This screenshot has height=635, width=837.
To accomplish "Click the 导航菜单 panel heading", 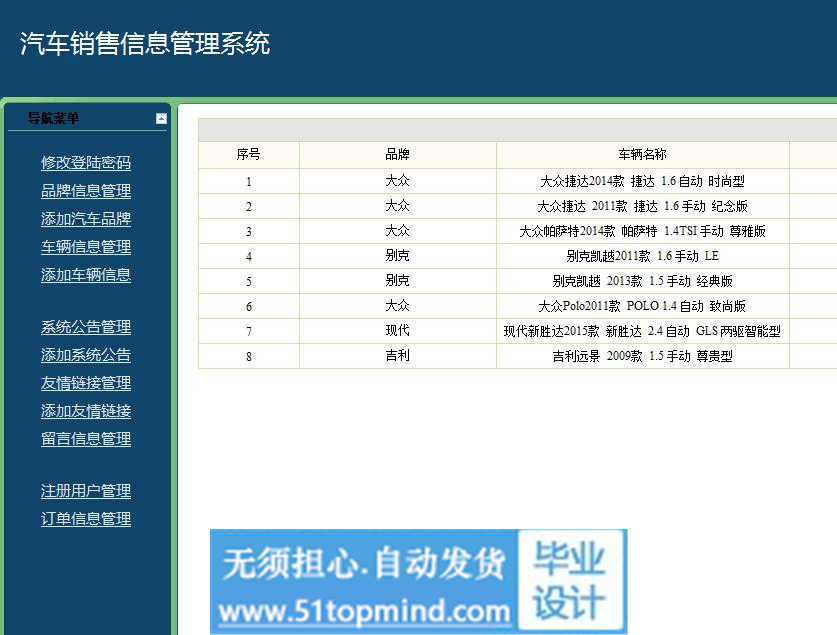I will click(53, 118).
